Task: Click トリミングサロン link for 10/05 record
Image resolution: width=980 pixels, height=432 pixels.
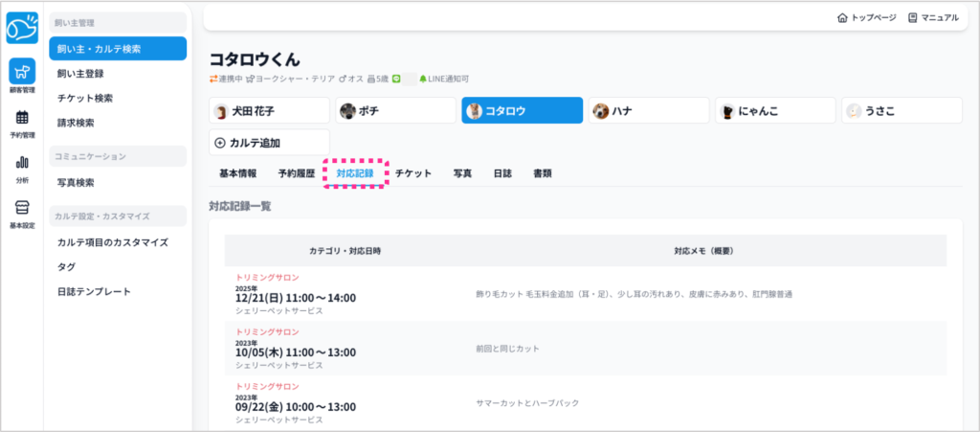Action: click(267, 331)
